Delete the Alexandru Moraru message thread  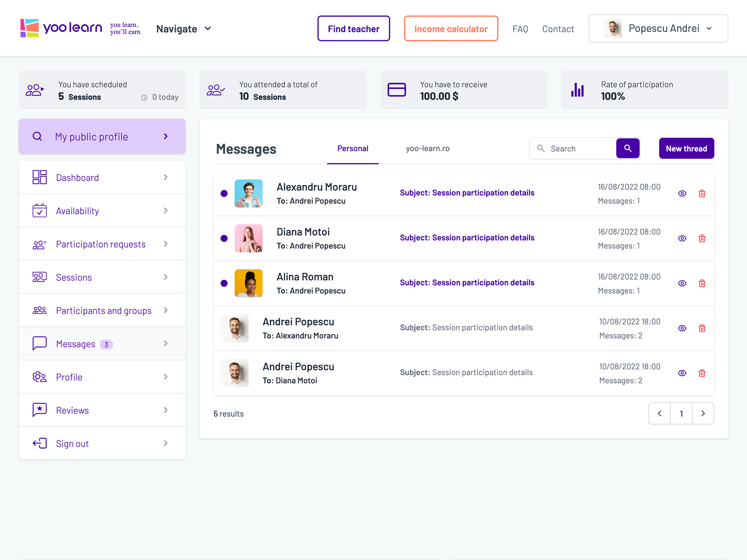(702, 193)
